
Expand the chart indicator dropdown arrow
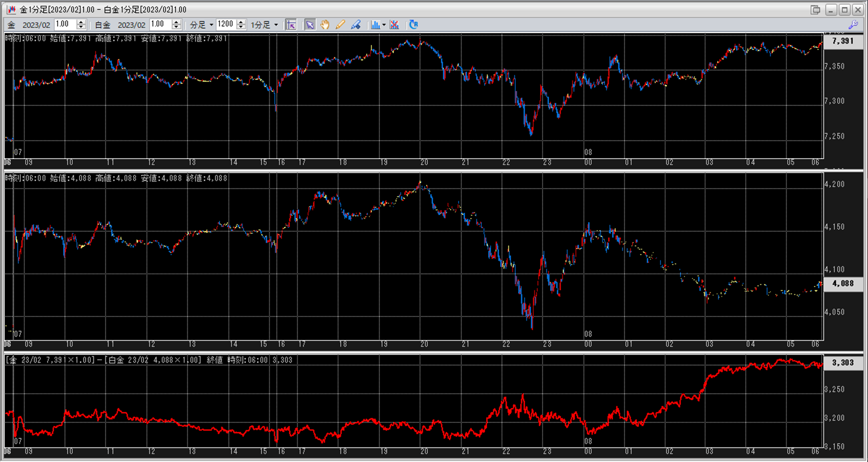[x=384, y=25]
